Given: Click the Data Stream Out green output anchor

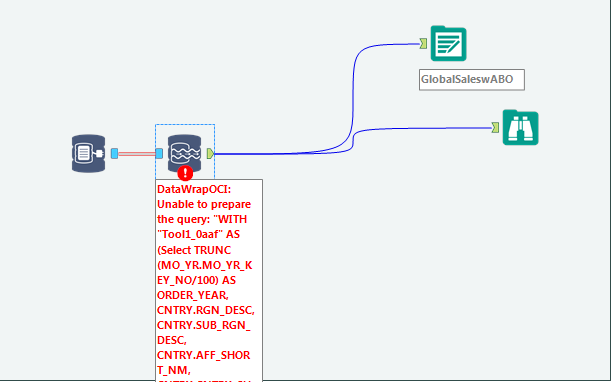Looking at the screenshot, I should pyautogui.click(x=210, y=154).
